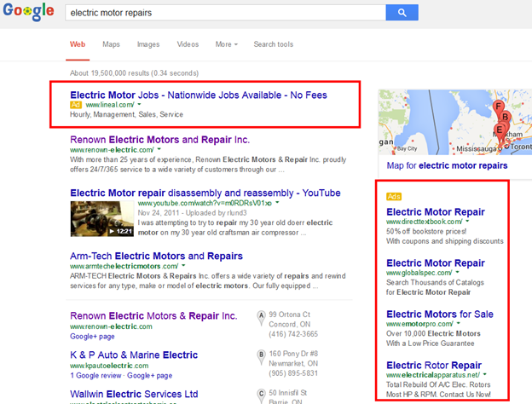Click the yellow Ads label in the sidebar
532x404 pixels.
point(394,197)
